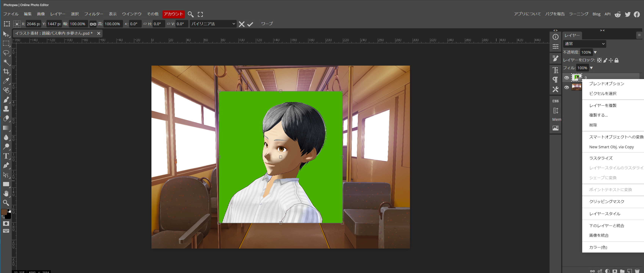The image size is (644, 273).
Task: Open the バイリニア法 interpolation dropdown
Action: tap(213, 24)
